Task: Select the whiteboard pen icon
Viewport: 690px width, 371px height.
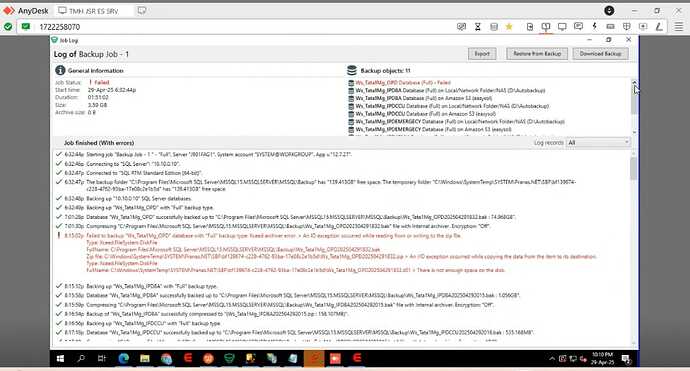Action: tap(659, 27)
